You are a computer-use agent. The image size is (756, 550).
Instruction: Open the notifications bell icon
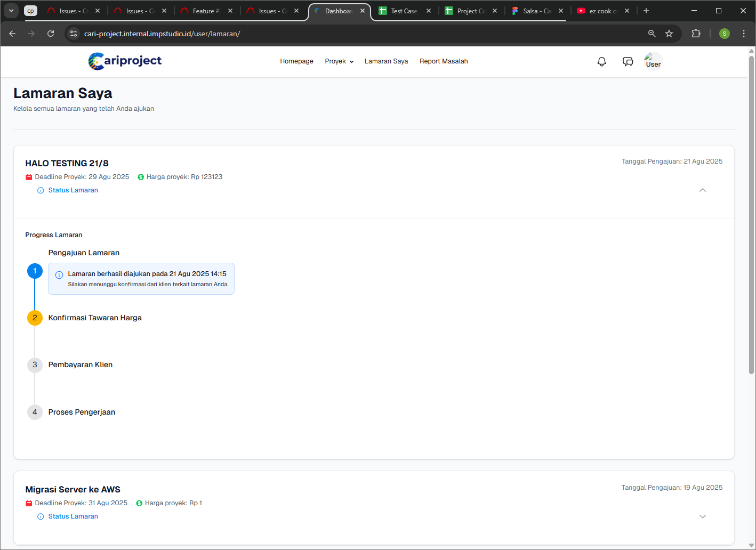pos(601,62)
